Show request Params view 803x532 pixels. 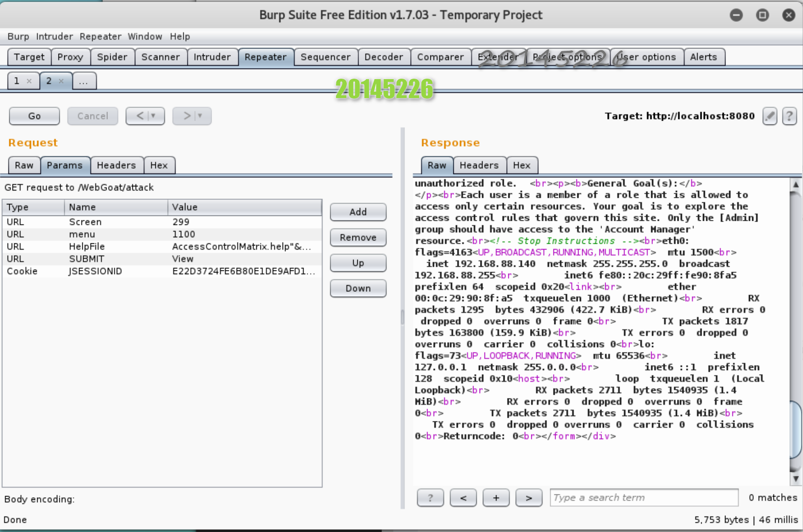pos(65,165)
